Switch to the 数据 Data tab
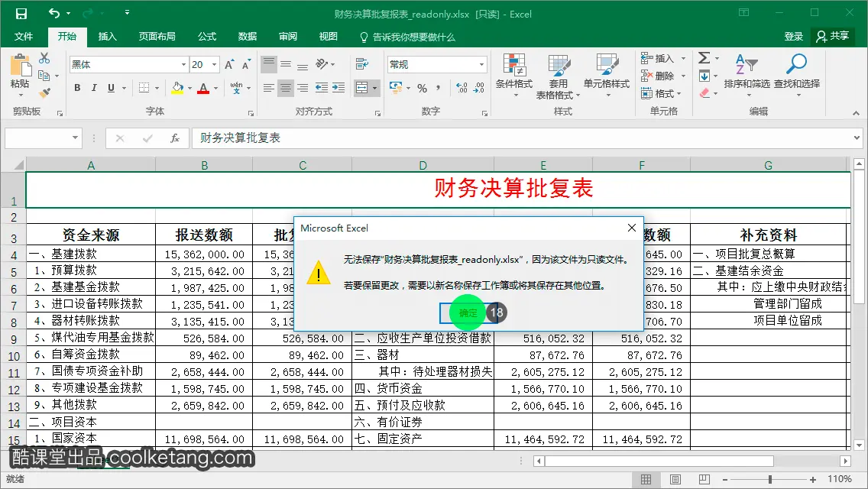This screenshot has height=489, width=868. (x=248, y=37)
